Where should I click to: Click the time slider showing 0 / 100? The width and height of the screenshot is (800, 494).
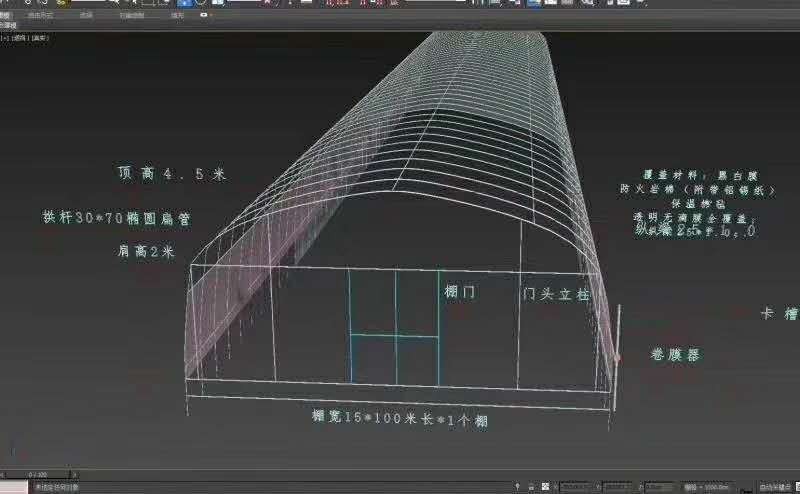point(37,474)
